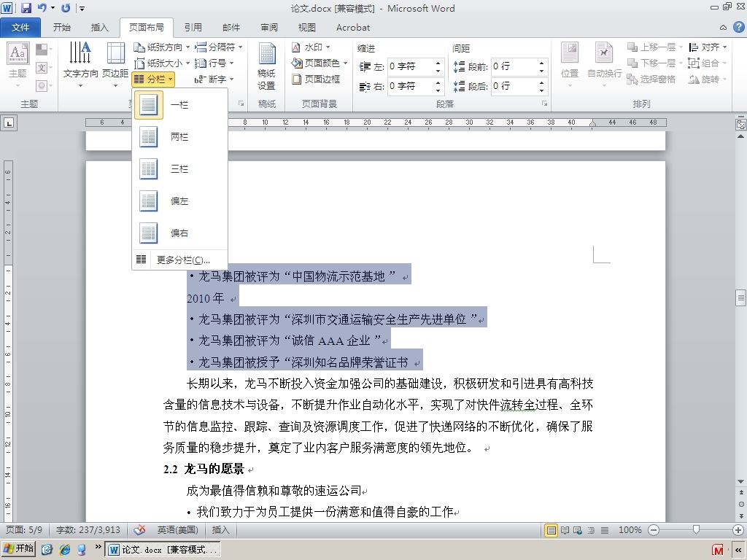
Task: Click page count 页面: 5/9 in status bar
Action: click(x=24, y=529)
